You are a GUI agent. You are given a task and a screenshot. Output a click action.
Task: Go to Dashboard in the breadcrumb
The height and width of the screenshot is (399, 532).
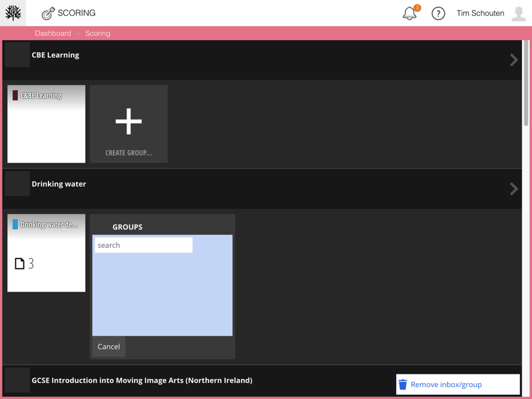pos(53,33)
